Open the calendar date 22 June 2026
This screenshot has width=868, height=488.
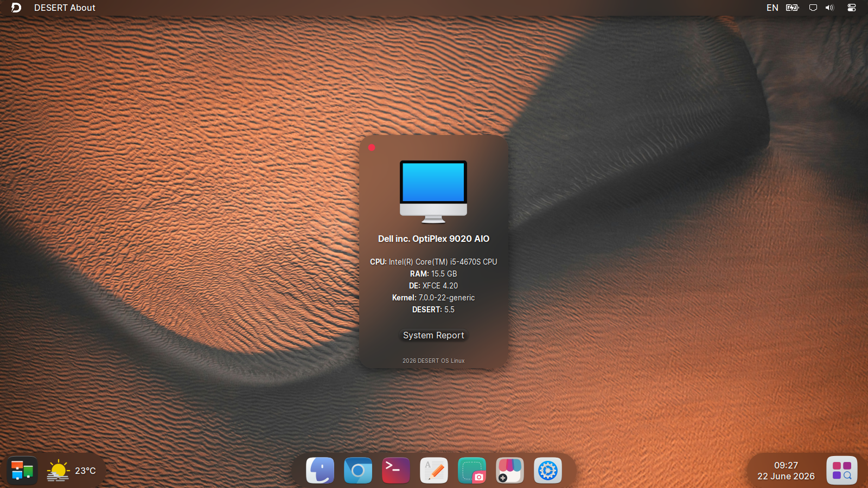tap(786, 476)
